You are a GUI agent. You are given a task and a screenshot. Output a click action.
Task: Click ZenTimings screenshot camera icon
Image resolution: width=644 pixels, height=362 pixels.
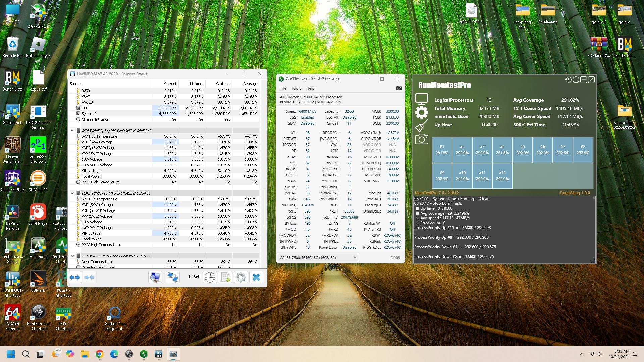399,88
